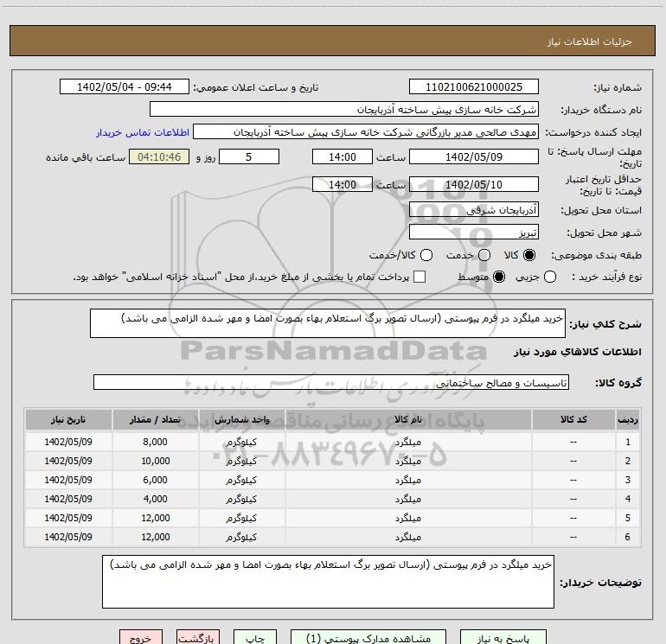
Task: Click the پاسخ به نیاز button
Action: coord(503,638)
